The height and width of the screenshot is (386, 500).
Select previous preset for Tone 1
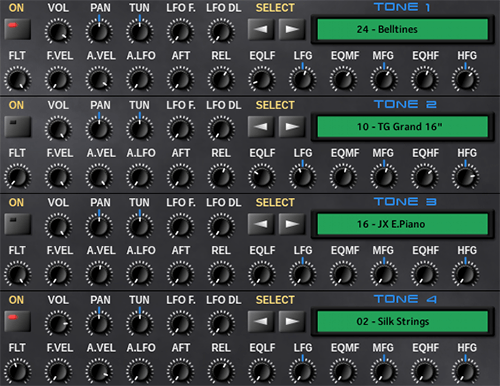pyautogui.click(x=261, y=29)
